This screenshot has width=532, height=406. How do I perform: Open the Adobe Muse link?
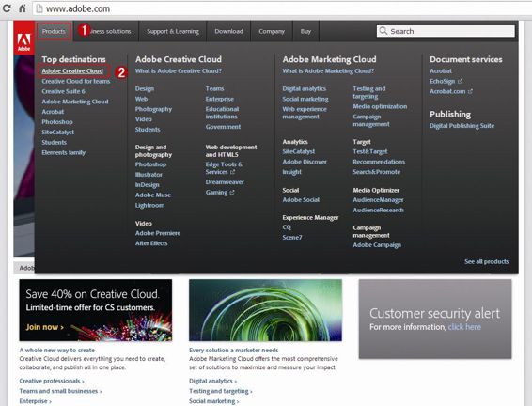pyautogui.click(x=153, y=195)
